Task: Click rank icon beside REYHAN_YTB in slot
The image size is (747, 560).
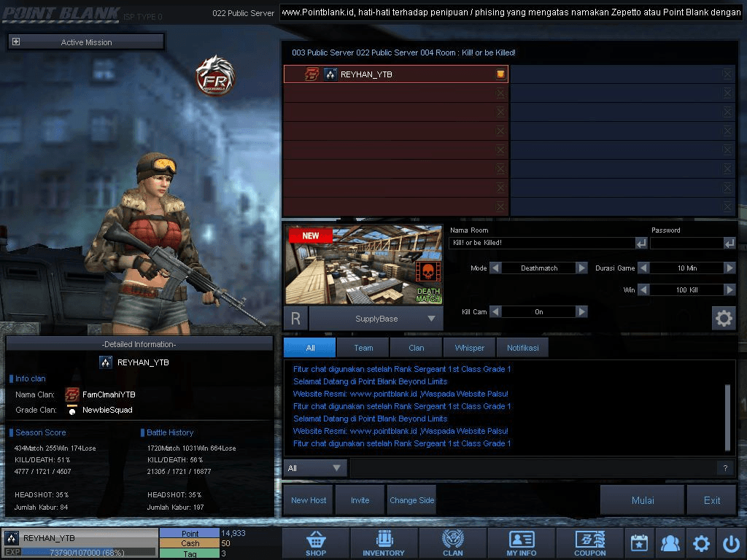Action: [x=330, y=74]
